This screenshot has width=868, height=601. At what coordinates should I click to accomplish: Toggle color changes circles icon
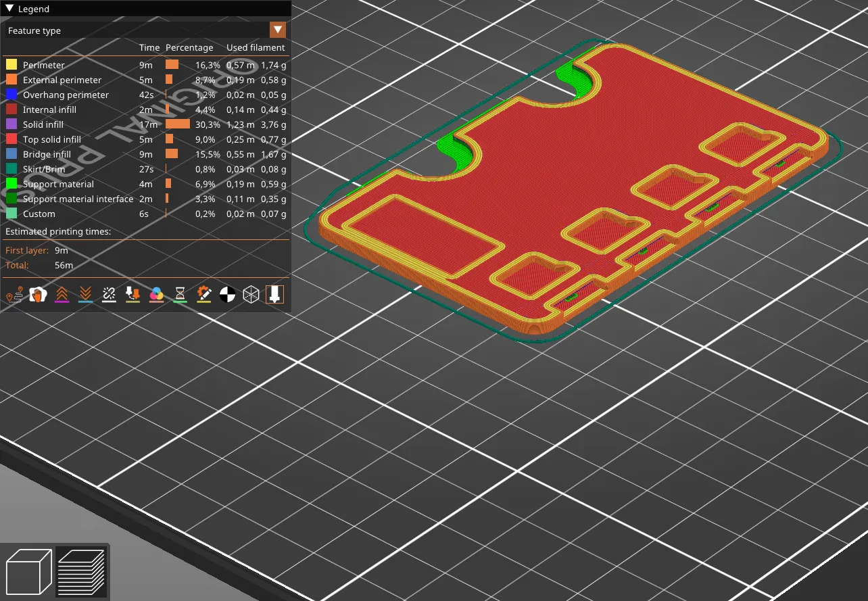coord(156,294)
